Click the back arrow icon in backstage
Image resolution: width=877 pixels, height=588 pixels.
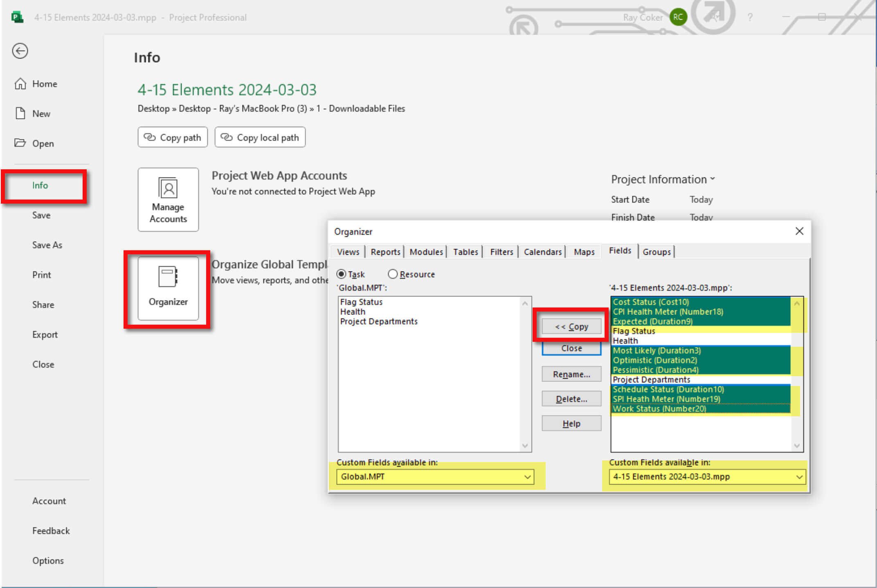coord(20,51)
